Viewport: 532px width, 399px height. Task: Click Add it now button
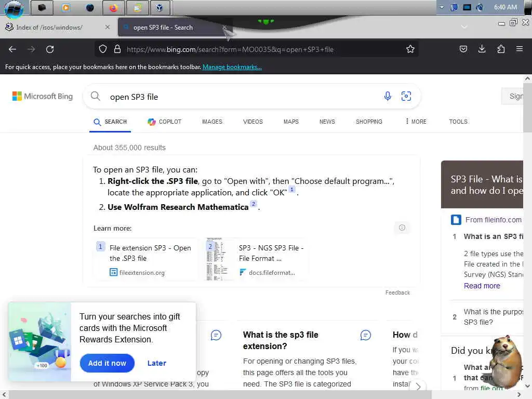click(107, 363)
